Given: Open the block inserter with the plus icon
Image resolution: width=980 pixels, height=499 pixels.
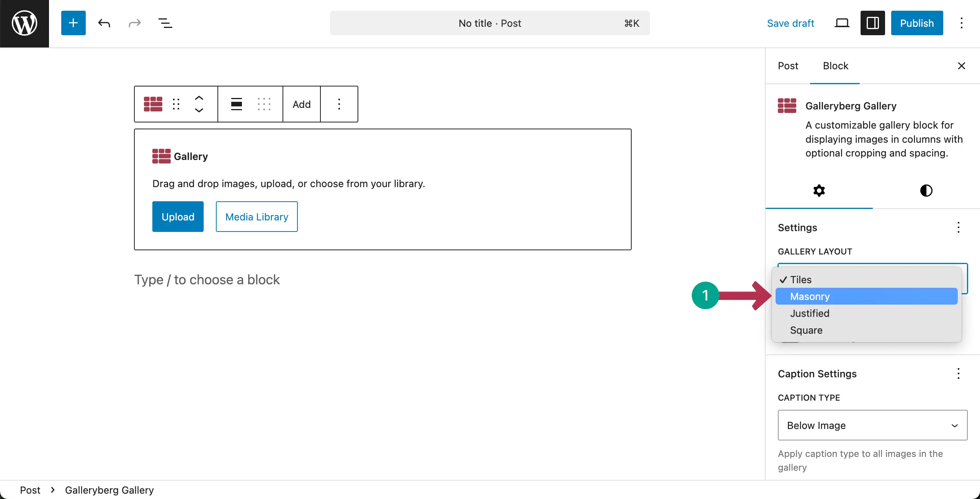Looking at the screenshot, I should pyautogui.click(x=73, y=23).
